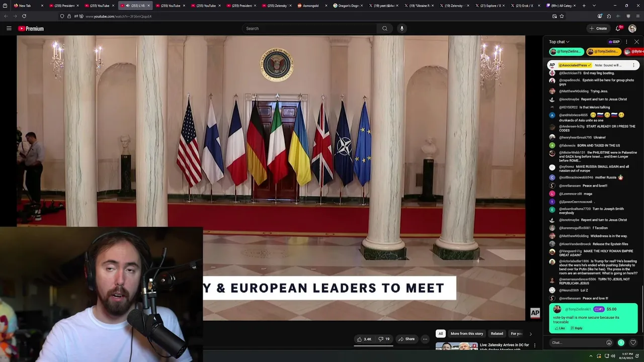644x362 pixels.
Task: Open options for Zelensky Arrives video
Action: pos(534,345)
